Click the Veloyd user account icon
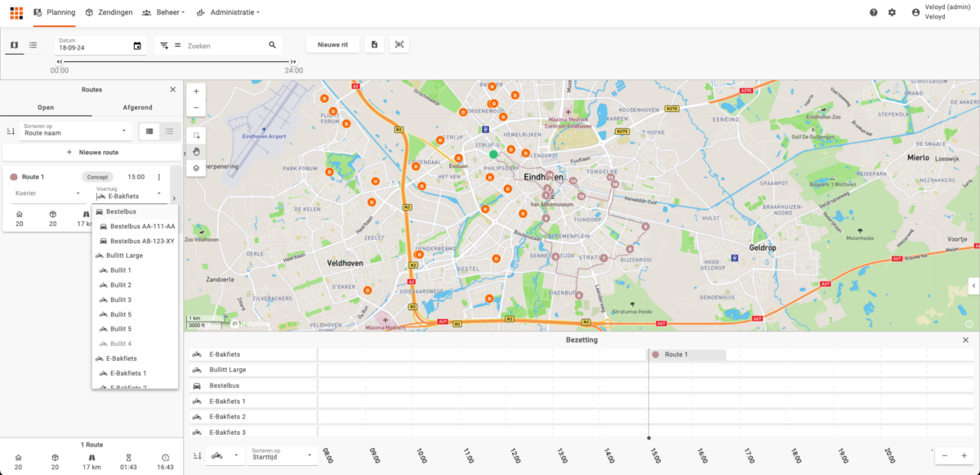The height and width of the screenshot is (475, 980). [915, 12]
